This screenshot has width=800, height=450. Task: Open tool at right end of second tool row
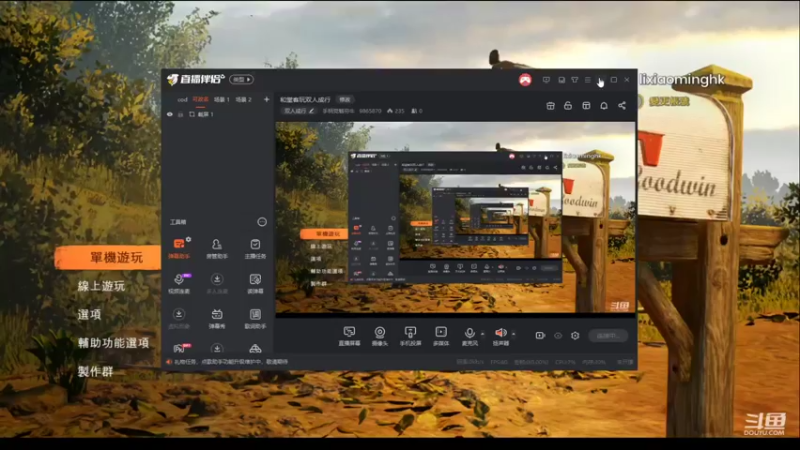click(255, 283)
